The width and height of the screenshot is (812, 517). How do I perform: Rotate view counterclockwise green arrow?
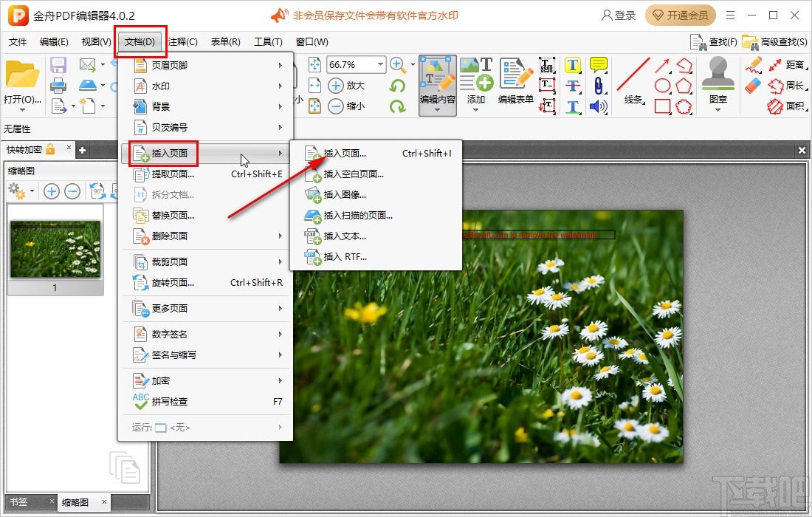397,86
